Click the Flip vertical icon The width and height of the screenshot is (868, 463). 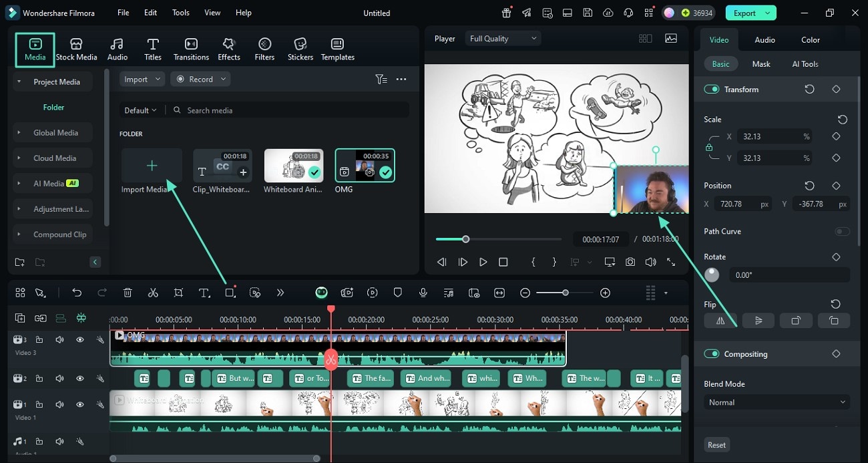tap(758, 321)
